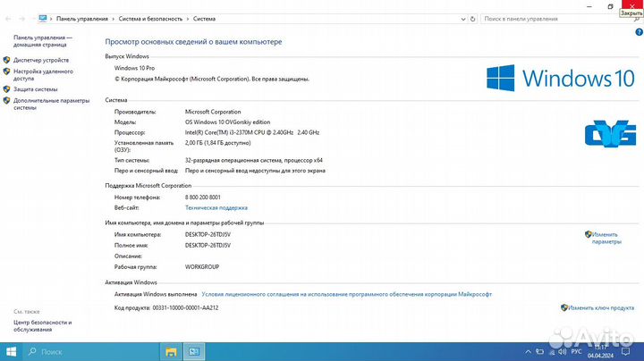Go to Панель управления — домашняя страница
This screenshot has height=361, width=644.
pos(43,41)
